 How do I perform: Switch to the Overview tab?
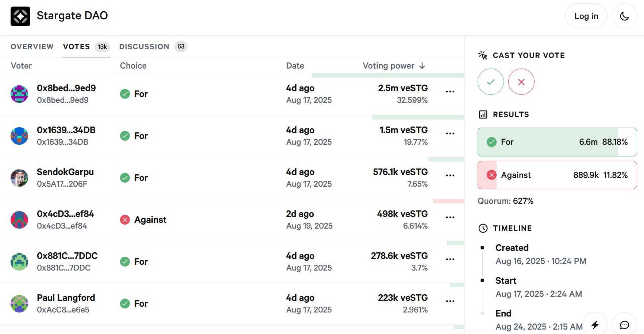[32, 47]
